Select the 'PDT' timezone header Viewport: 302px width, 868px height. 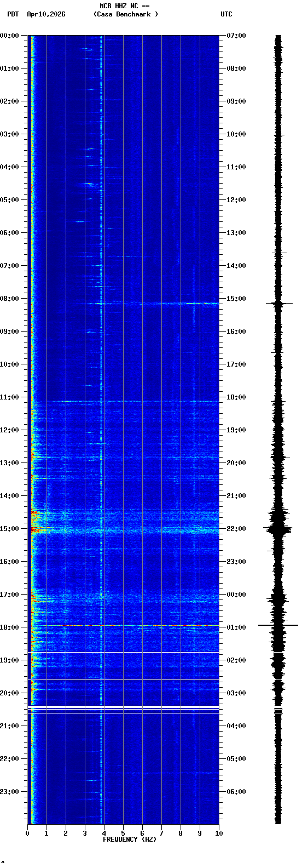pyautogui.click(x=13, y=14)
